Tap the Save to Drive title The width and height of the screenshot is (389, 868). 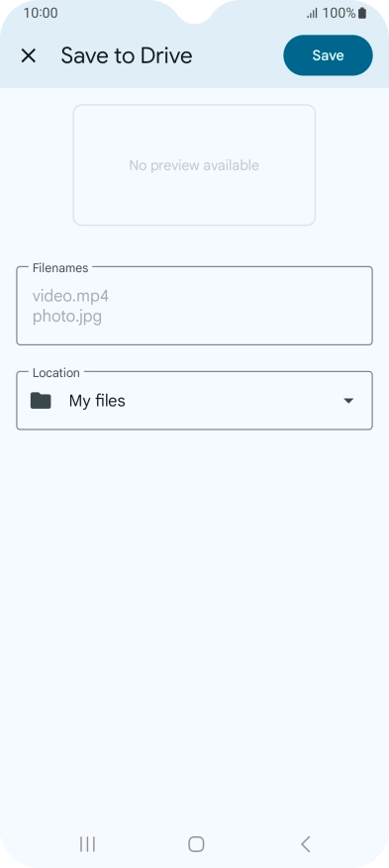pyautogui.click(x=127, y=55)
